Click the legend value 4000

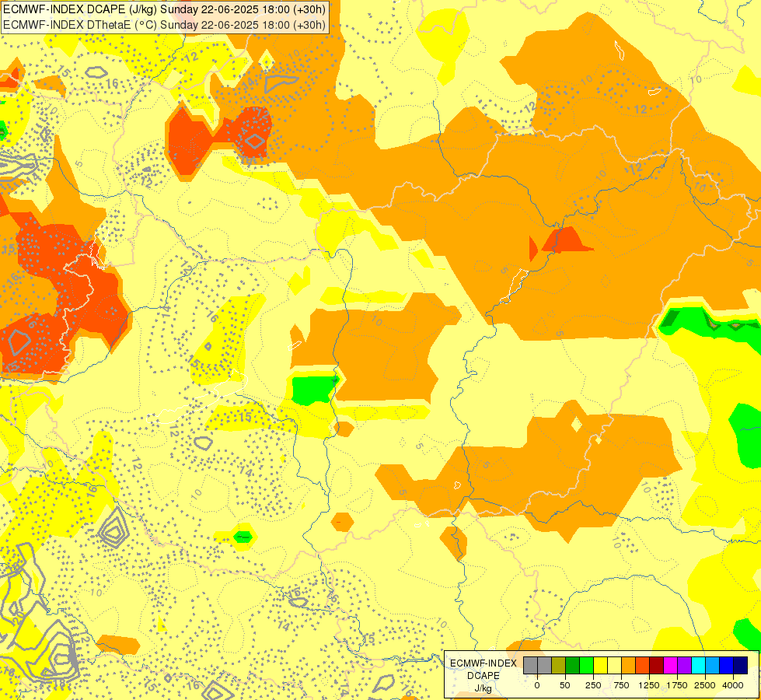(733, 685)
